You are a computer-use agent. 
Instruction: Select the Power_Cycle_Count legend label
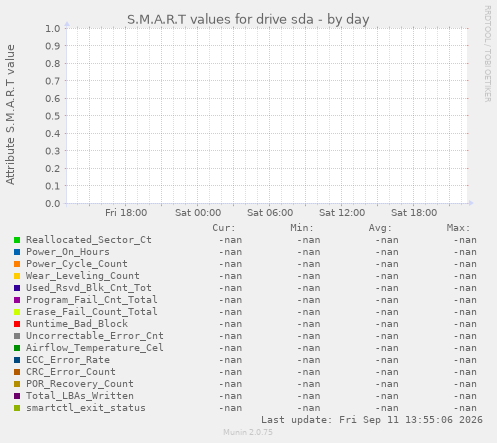pos(77,264)
